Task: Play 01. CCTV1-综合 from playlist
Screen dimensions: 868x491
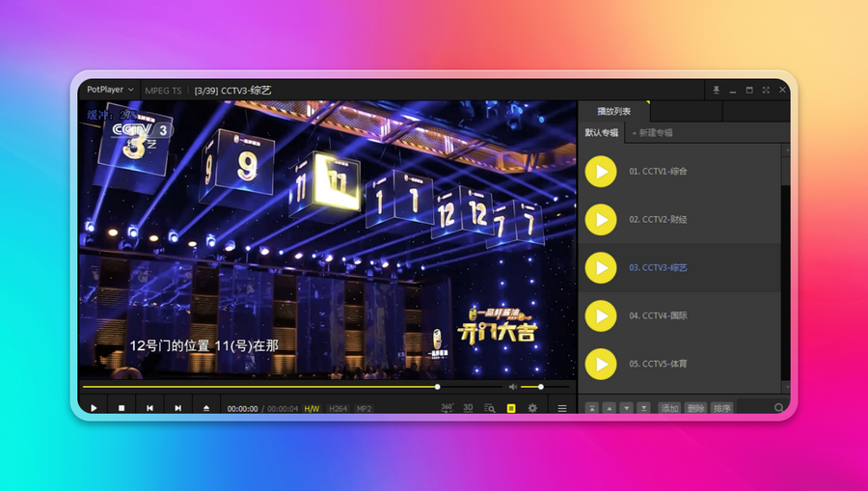Action: click(x=601, y=172)
